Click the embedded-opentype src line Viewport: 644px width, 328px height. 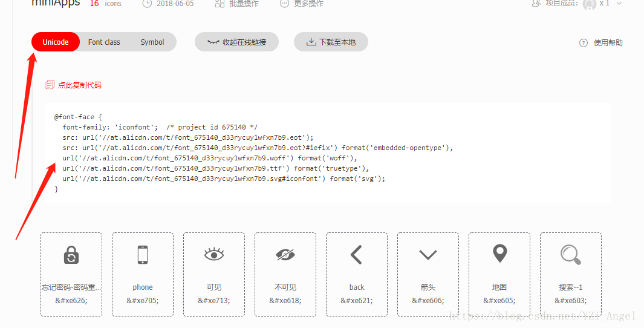258,148
